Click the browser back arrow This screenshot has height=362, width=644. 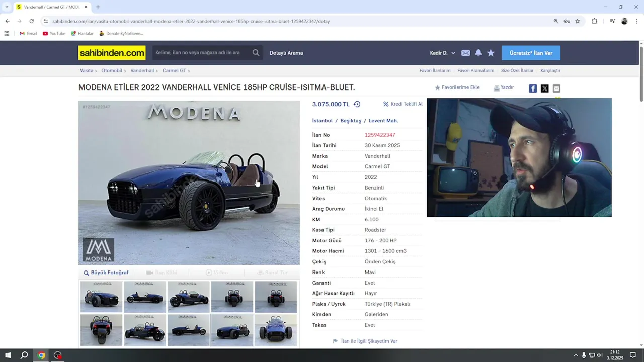(7, 21)
